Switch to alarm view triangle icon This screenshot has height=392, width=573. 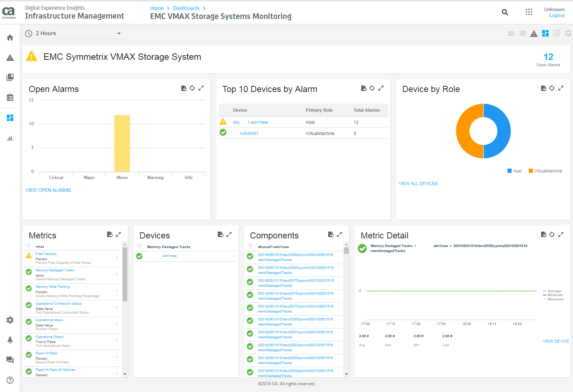pyautogui.click(x=534, y=34)
